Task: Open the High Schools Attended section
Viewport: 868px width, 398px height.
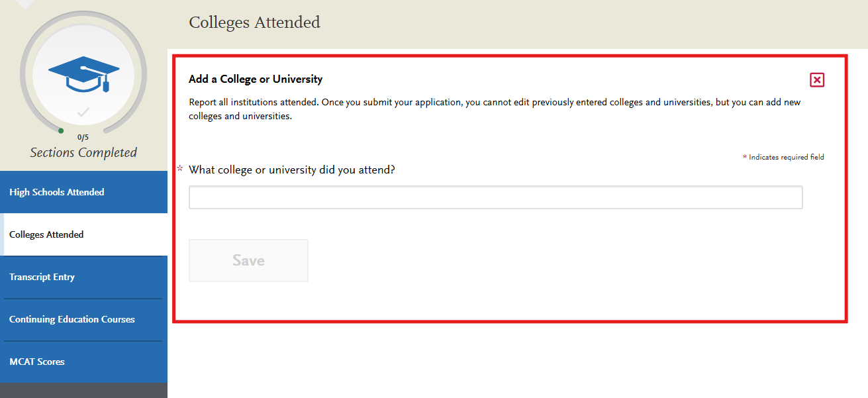Action: (56, 191)
